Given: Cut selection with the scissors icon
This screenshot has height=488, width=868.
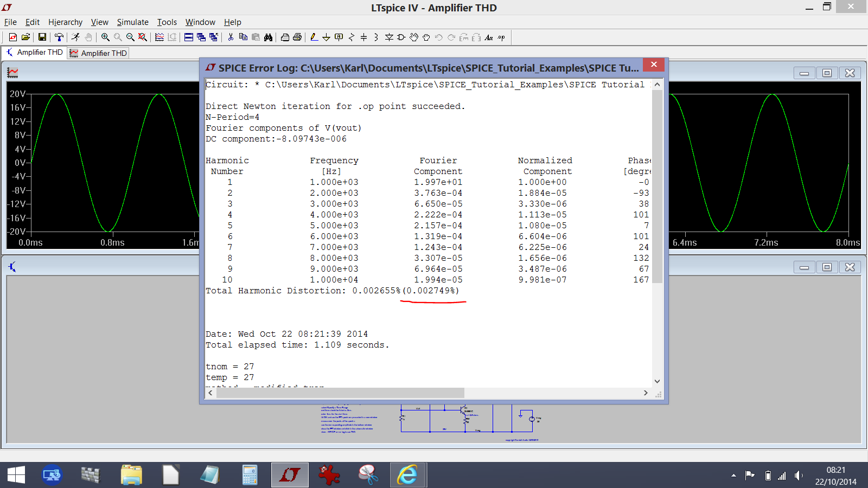Looking at the screenshot, I should coord(231,37).
